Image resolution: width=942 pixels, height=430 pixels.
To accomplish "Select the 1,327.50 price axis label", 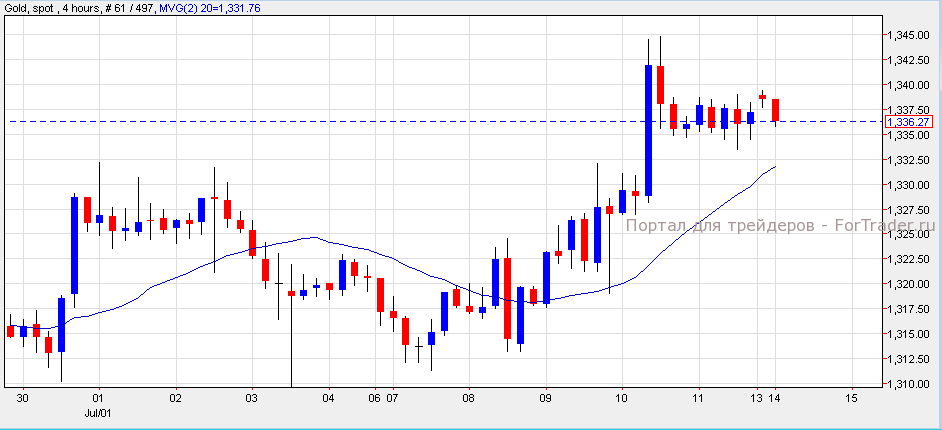I will 909,210.
